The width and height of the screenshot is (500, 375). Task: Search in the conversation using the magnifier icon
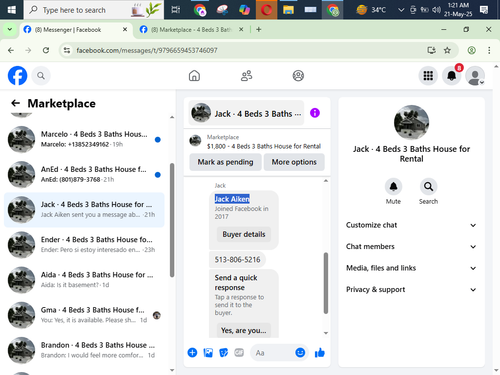click(428, 186)
